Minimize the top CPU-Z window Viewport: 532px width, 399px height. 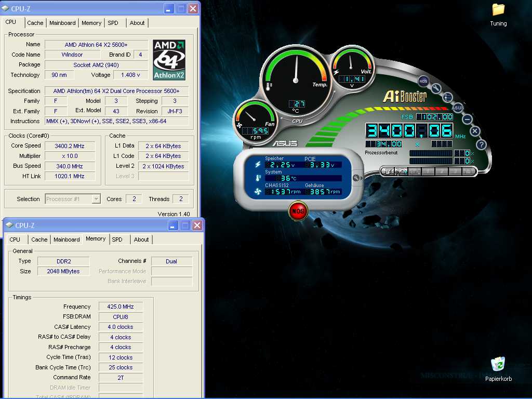(x=169, y=8)
